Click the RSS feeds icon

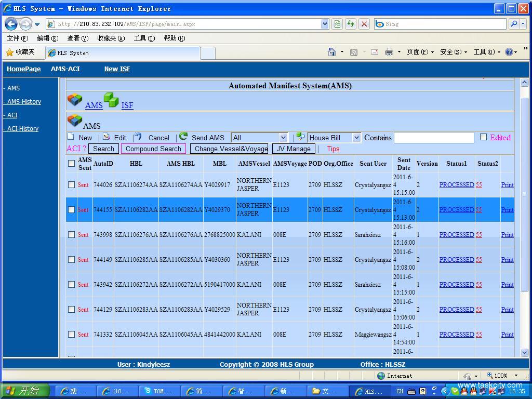click(353, 52)
